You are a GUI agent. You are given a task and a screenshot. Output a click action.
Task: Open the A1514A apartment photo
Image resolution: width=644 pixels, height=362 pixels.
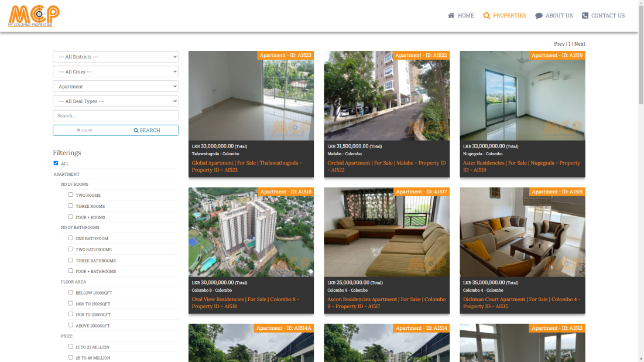[x=251, y=343]
